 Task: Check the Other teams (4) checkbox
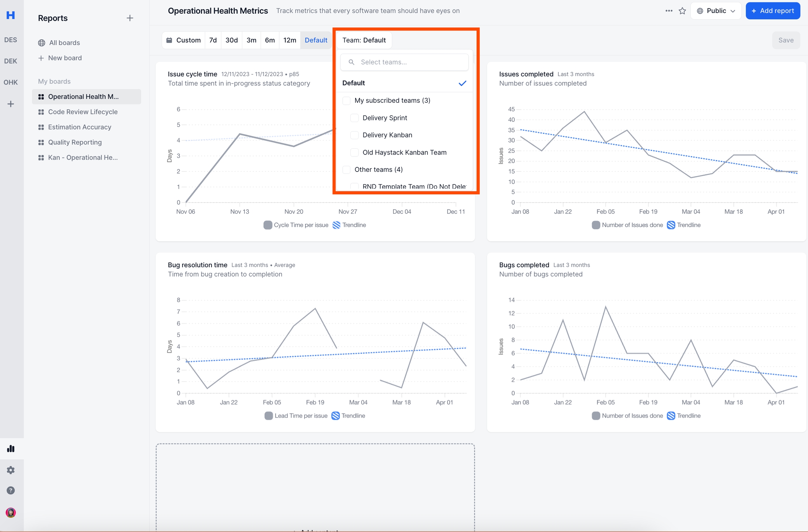346,170
